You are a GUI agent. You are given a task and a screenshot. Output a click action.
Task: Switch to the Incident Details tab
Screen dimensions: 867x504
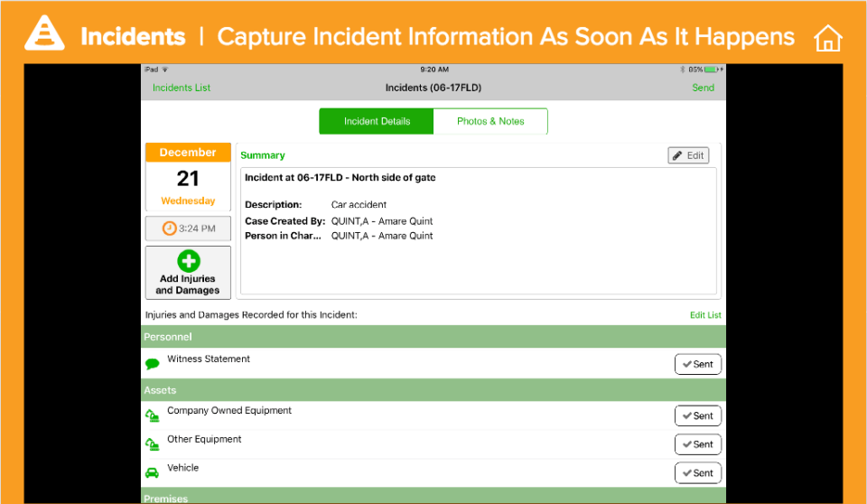[x=377, y=121]
